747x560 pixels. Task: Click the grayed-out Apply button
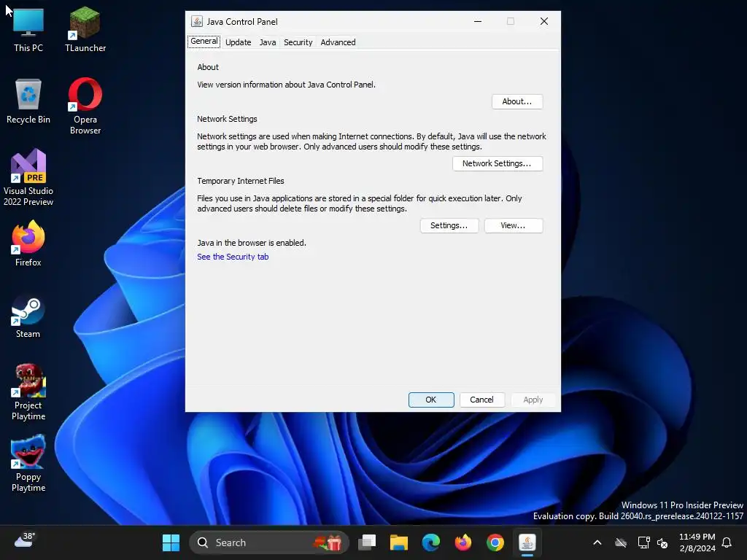pyautogui.click(x=533, y=400)
